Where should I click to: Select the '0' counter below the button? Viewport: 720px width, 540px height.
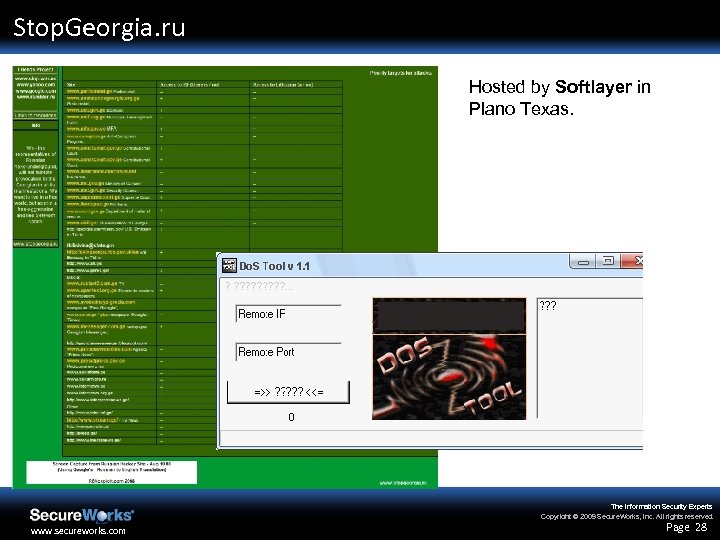(291, 417)
